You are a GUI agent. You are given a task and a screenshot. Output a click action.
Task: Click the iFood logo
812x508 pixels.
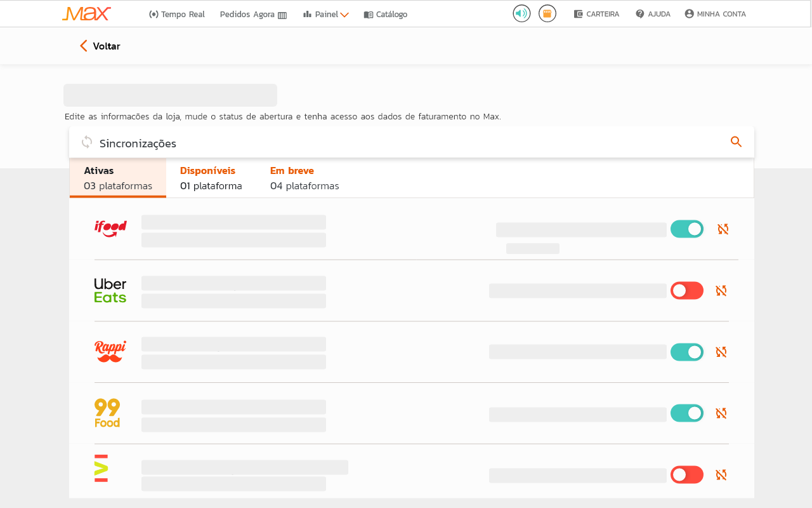click(x=110, y=229)
